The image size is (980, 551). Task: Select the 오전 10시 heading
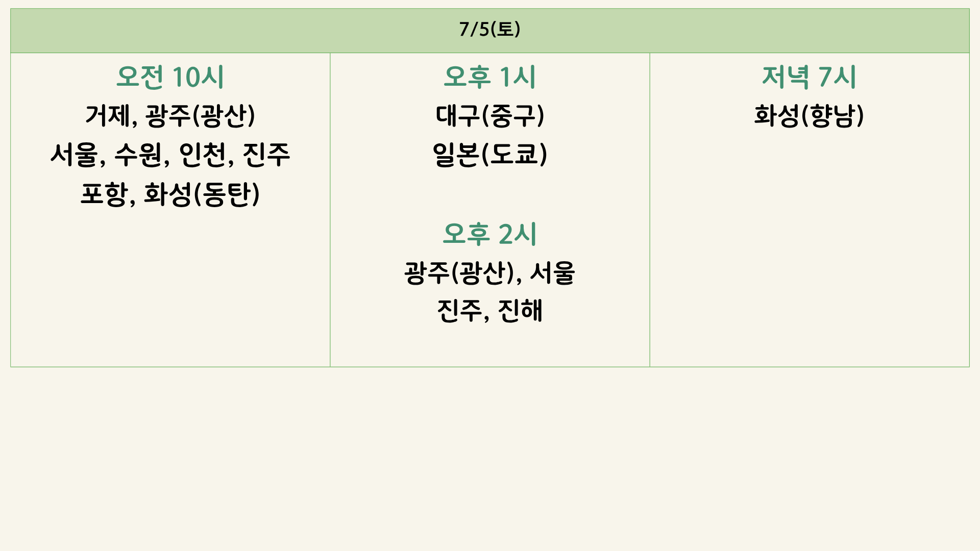[x=170, y=78]
